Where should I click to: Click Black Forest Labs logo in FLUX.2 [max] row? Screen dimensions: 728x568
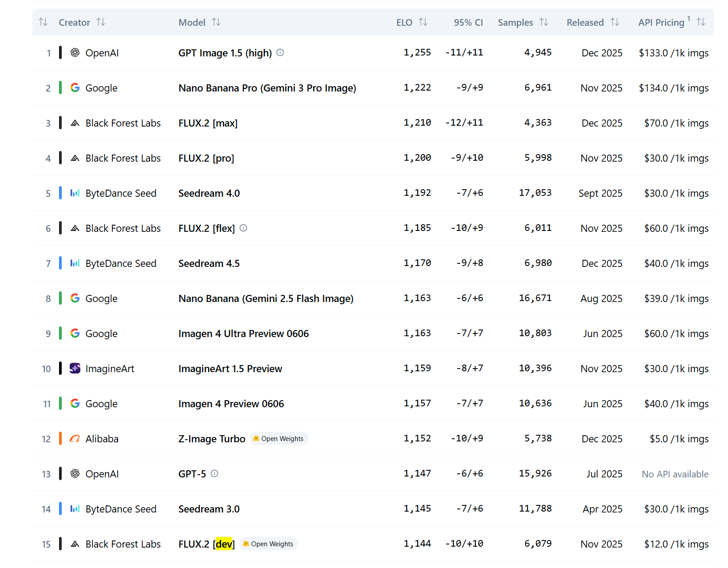(x=75, y=123)
